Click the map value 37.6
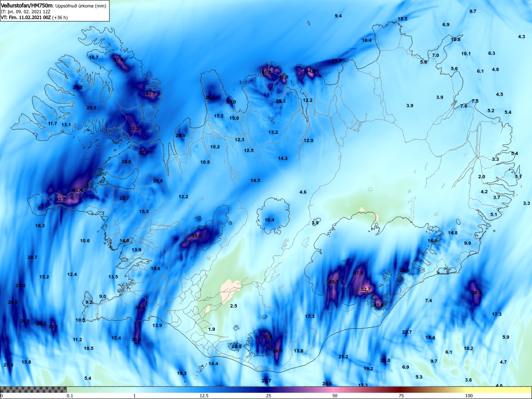The height and width of the screenshot is (399, 532). point(118,60)
